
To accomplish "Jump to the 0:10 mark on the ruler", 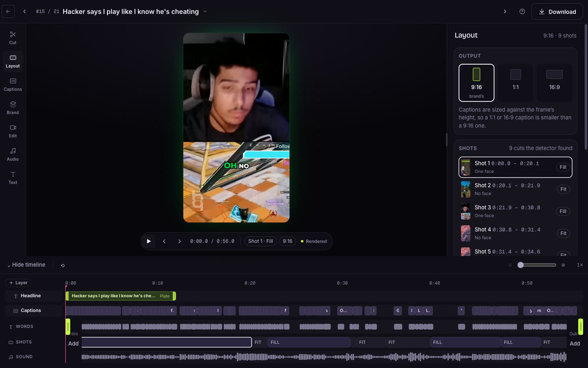I will click(x=157, y=283).
